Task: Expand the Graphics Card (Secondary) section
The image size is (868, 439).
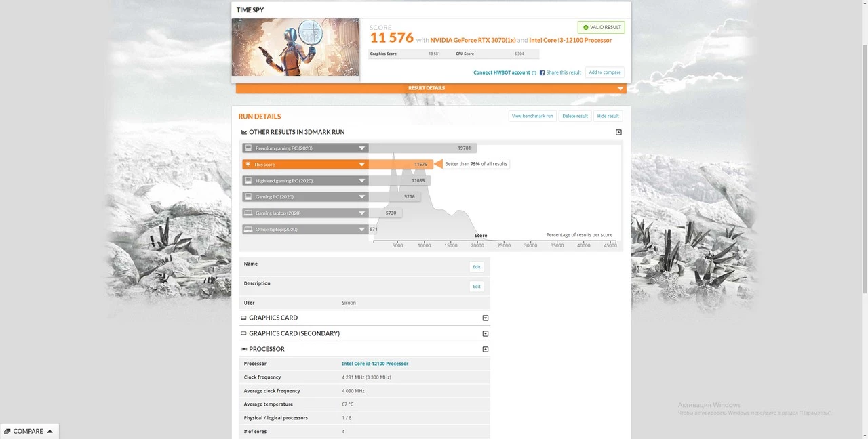Action: 486,333
